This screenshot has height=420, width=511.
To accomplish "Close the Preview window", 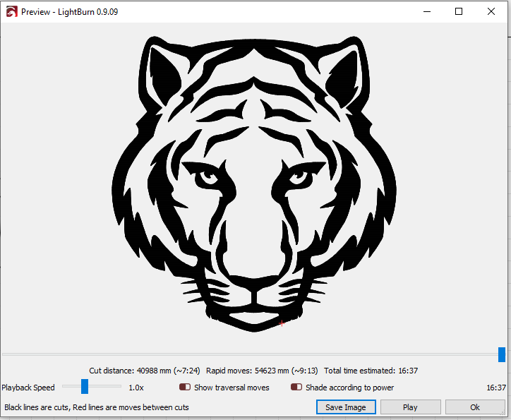I will point(491,11).
